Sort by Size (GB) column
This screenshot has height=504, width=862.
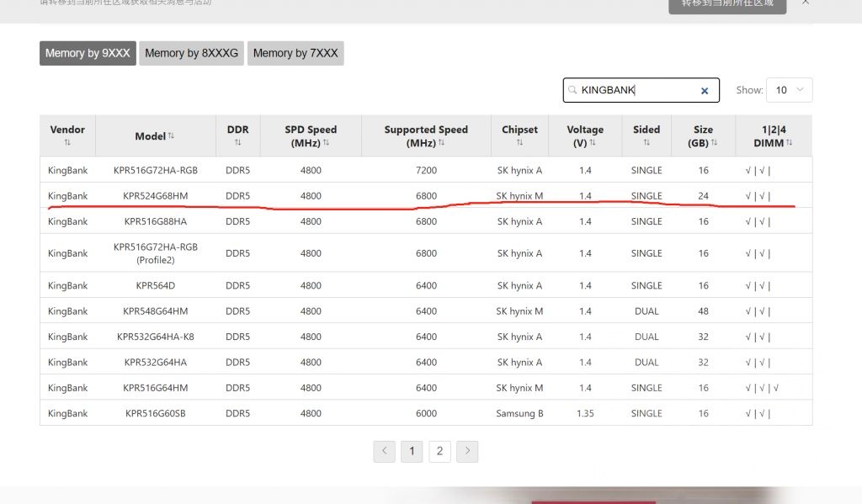pos(704,135)
